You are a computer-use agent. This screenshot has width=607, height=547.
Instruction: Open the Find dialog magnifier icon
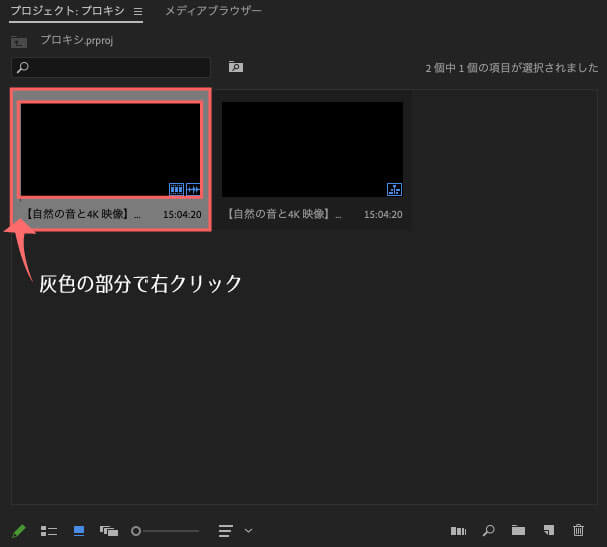coord(489,530)
